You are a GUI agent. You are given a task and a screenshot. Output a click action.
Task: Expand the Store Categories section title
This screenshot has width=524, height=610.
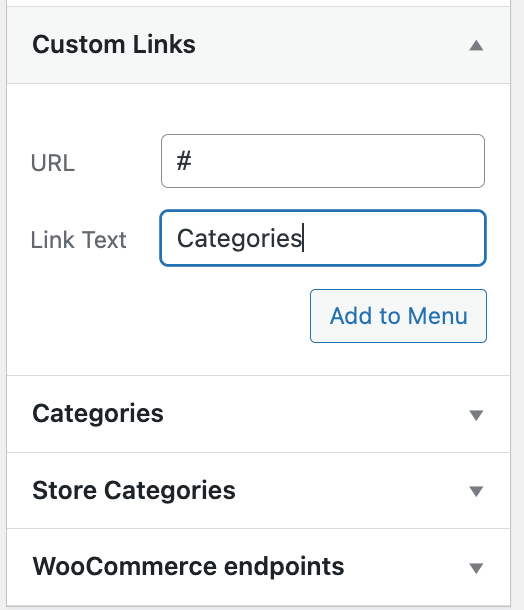click(x=134, y=490)
